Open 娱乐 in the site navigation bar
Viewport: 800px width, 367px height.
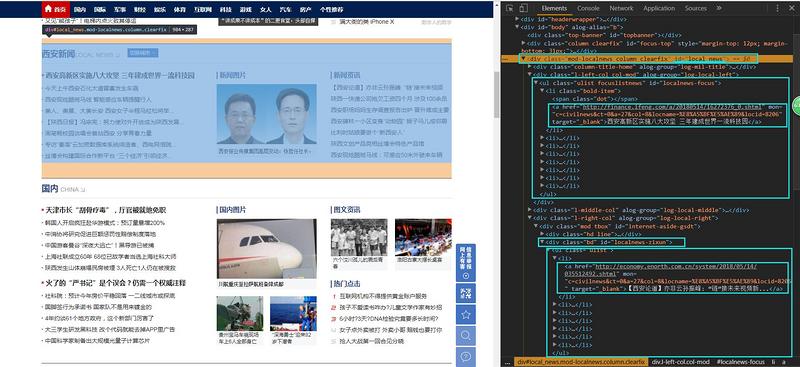(x=160, y=10)
